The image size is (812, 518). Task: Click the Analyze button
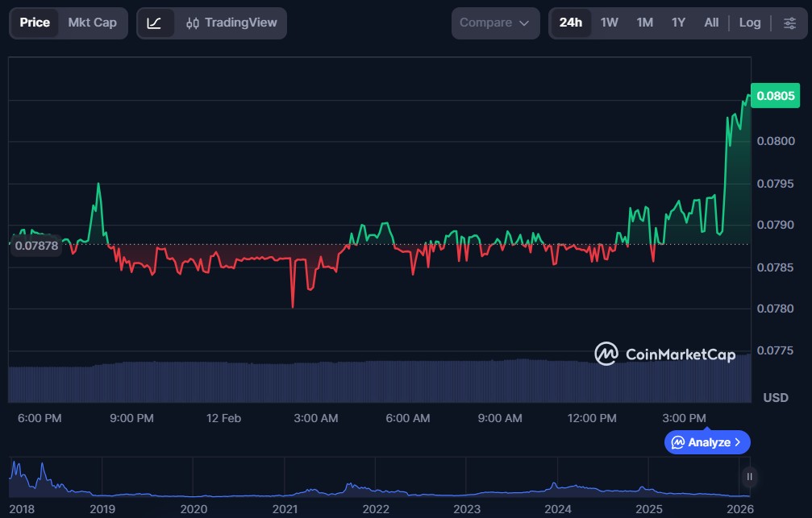706,442
